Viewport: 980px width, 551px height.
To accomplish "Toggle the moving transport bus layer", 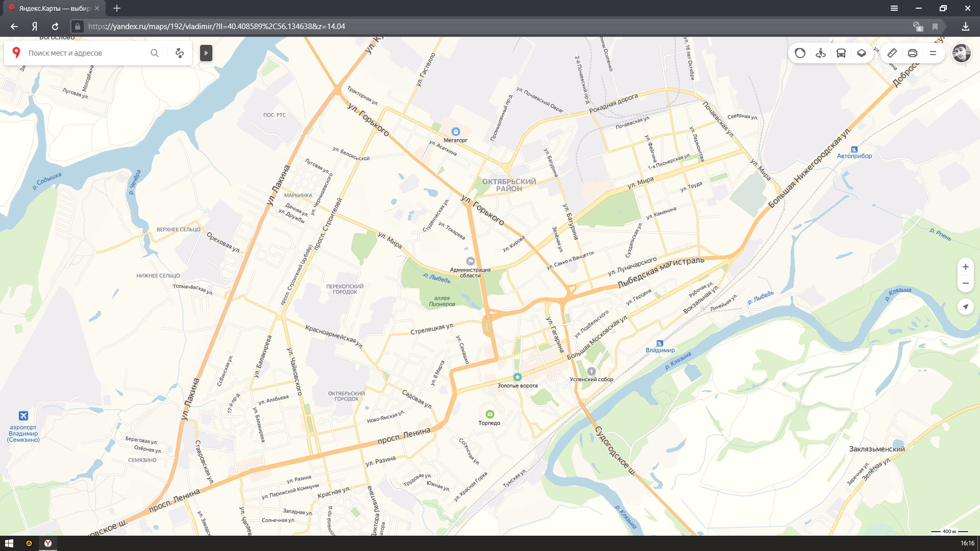I will pyautogui.click(x=841, y=53).
